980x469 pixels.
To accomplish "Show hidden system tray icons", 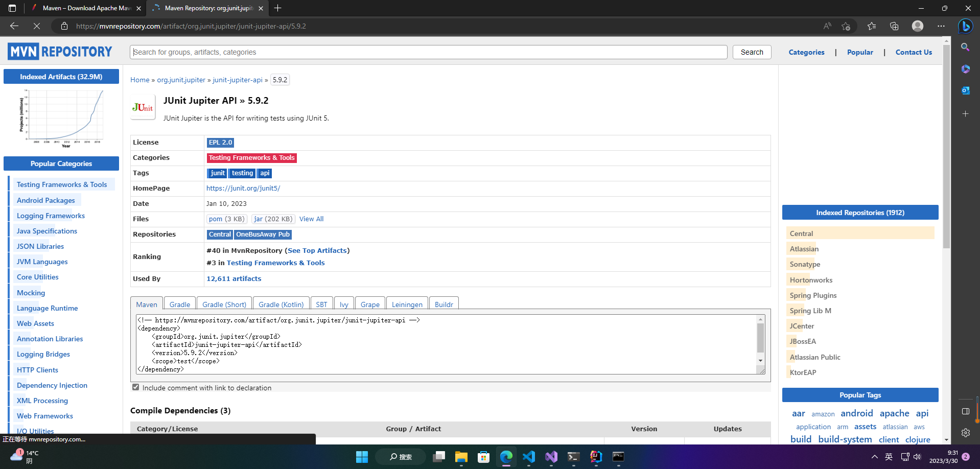I will (x=874, y=457).
